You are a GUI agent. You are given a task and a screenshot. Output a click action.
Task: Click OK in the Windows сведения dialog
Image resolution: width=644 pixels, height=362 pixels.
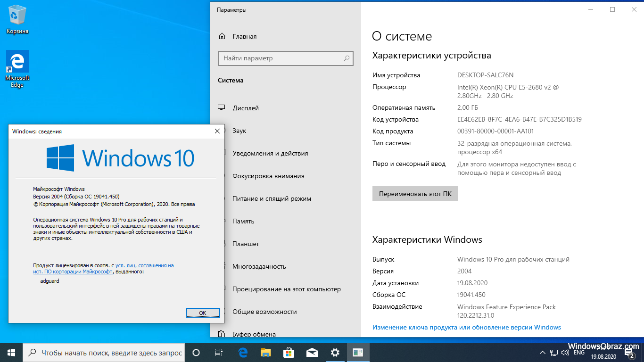coord(203,313)
